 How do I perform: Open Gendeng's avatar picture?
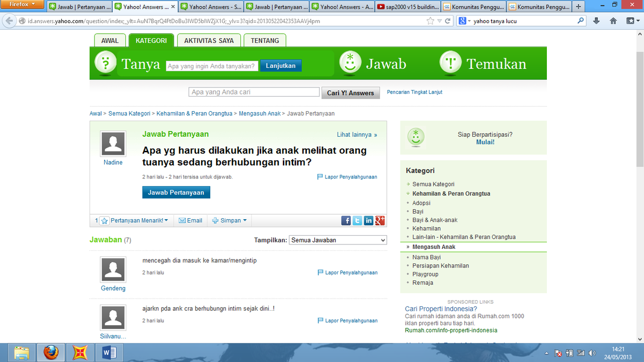coord(113,269)
